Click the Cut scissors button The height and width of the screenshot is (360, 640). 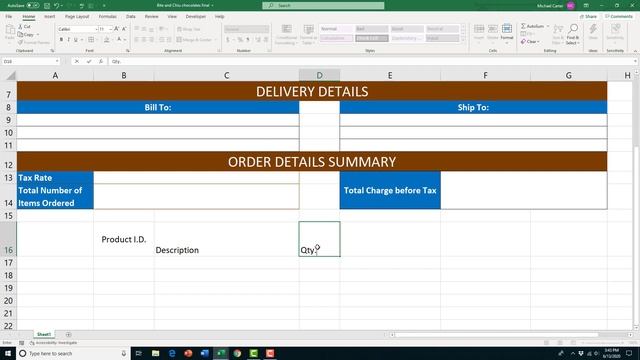(24, 27)
